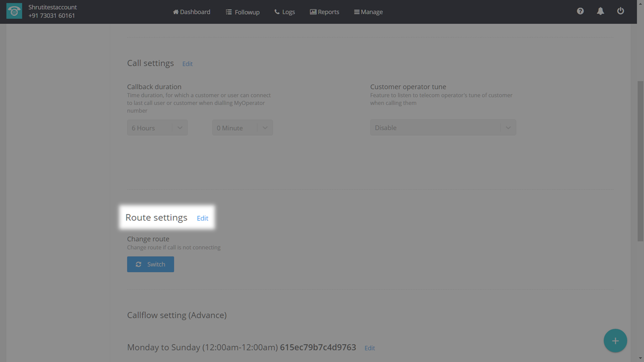Click the teal plus floating button
This screenshot has width=644, height=362.
point(615,341)
